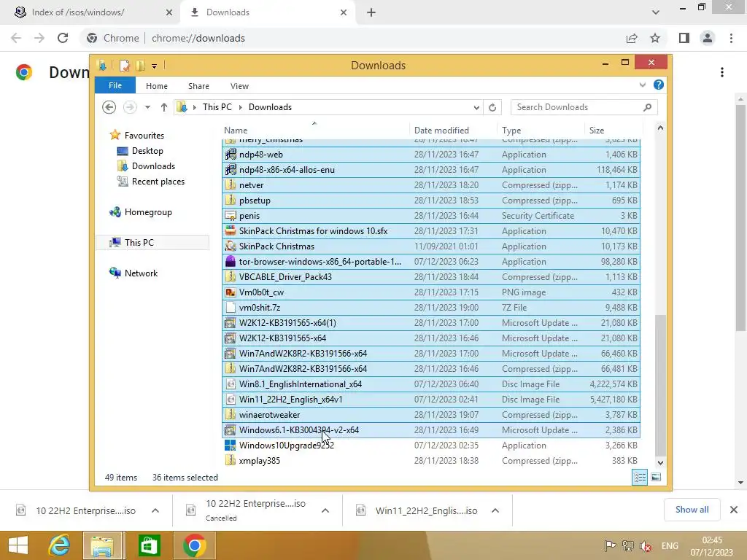Screen dimensions: 747x560
Task: Bookmark this page with the star icon
Action: pyautogui.click(x=655, y=38)
